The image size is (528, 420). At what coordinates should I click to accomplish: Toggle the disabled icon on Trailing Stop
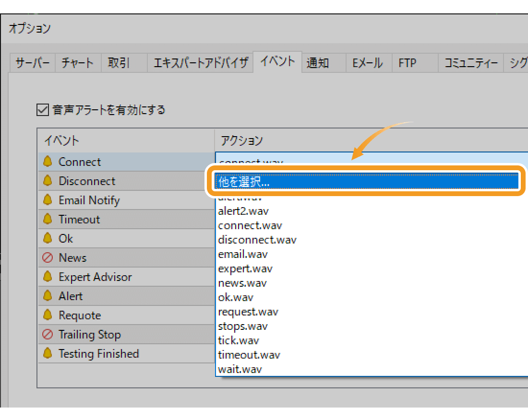47,334
